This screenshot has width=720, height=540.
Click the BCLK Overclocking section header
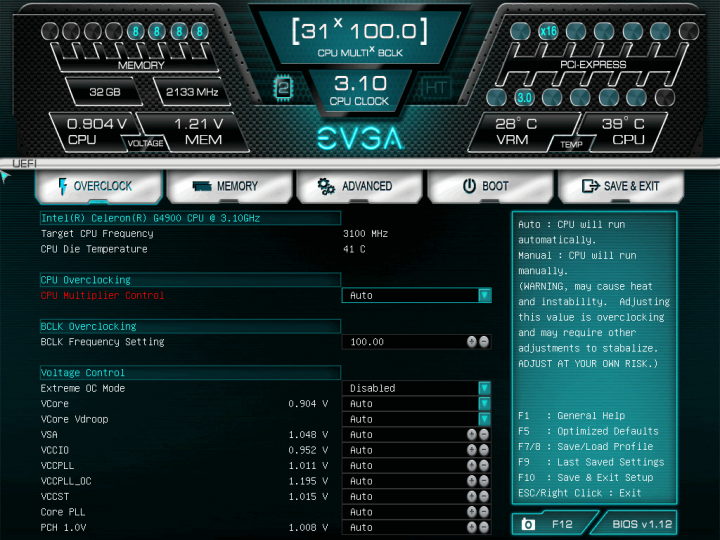(x=190, y=326)
